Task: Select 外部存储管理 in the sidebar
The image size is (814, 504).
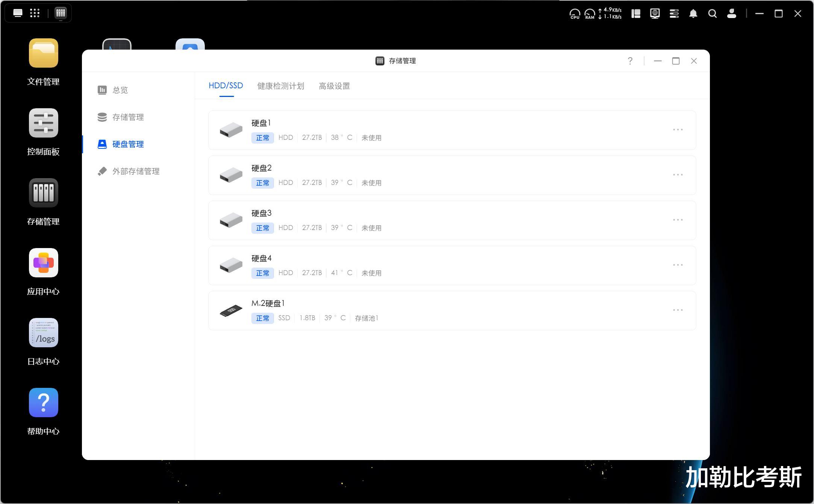Action: pyautogui.click(x=136, y=171)
